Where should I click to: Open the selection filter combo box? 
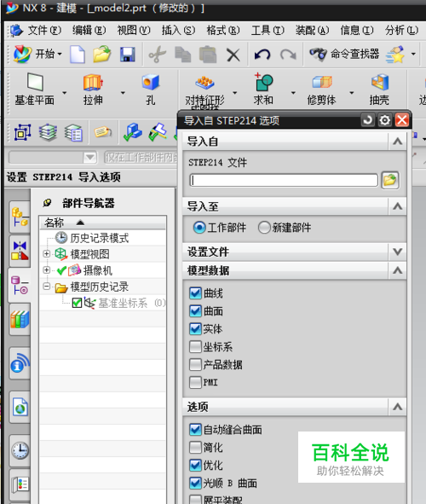[53, 158]
